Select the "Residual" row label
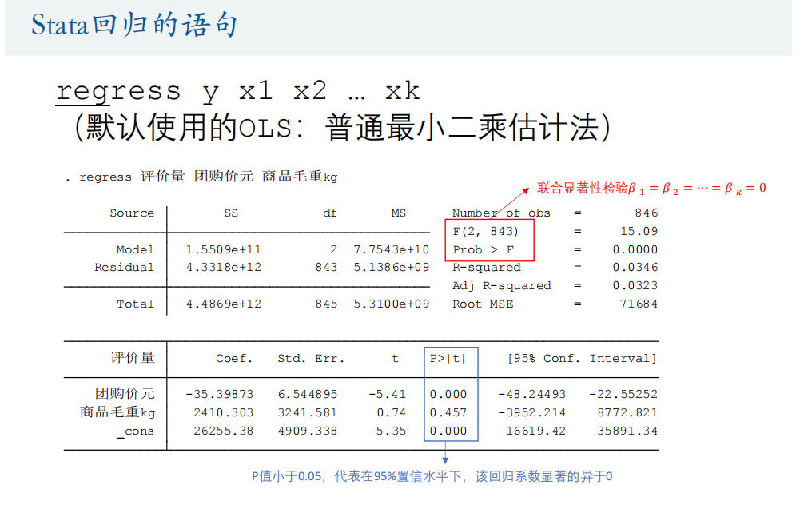The image size is (812, 509). click(124, 268)
